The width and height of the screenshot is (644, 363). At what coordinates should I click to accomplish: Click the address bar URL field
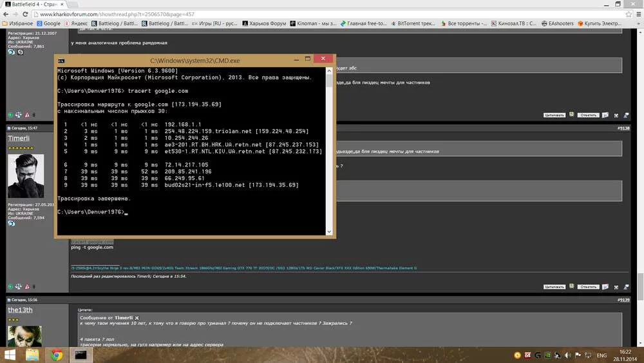click(x=328, y=14)
